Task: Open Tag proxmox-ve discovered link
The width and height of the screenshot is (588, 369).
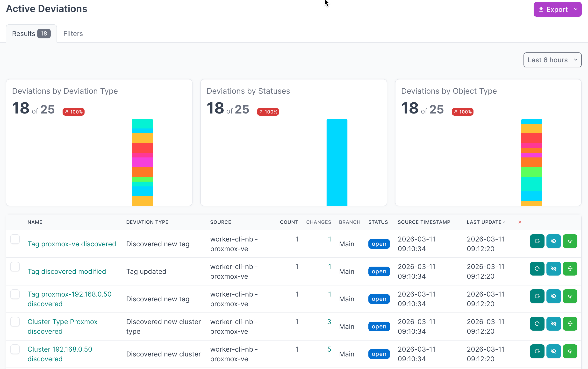Action: pyautogui.click(x=72, y=244)
